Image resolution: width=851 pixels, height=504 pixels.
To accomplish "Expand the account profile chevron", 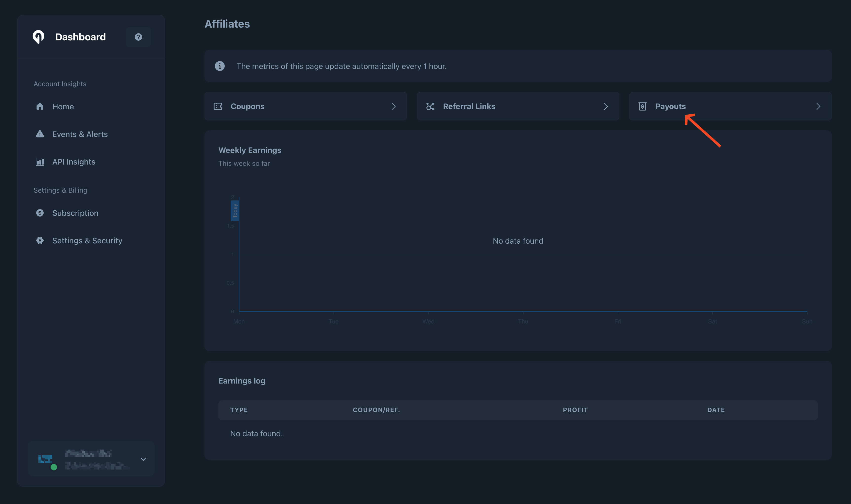I will (x=143, y=459).
